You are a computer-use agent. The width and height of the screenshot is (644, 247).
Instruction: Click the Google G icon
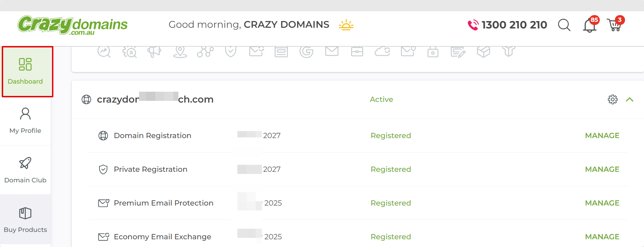click(x=307, y=52)
